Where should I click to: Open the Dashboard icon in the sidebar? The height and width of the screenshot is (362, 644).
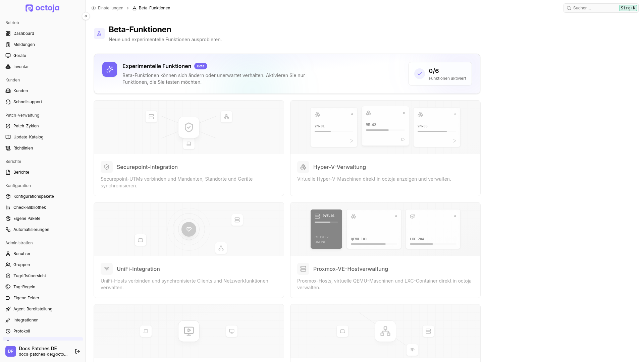click(x=8, y=34)
